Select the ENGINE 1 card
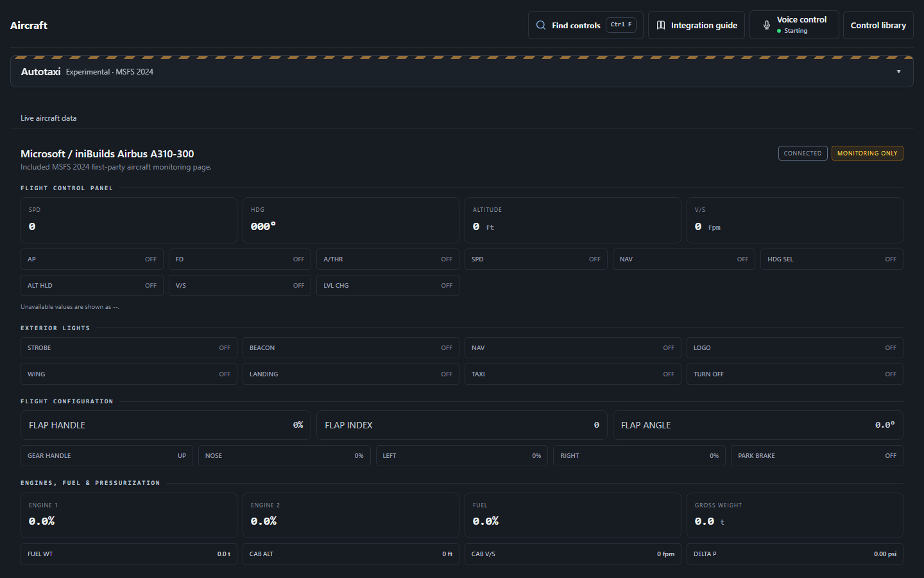 [x=129, y=515]
